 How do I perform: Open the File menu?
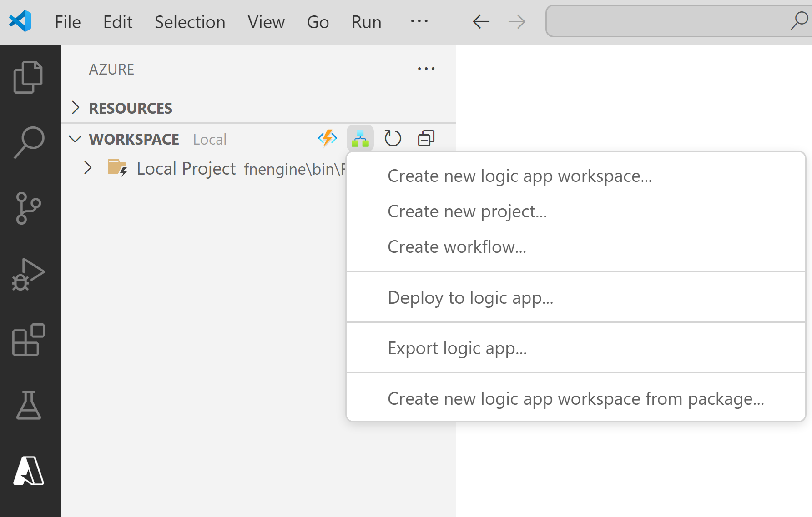pyautogui.click(x=67, y=21)
